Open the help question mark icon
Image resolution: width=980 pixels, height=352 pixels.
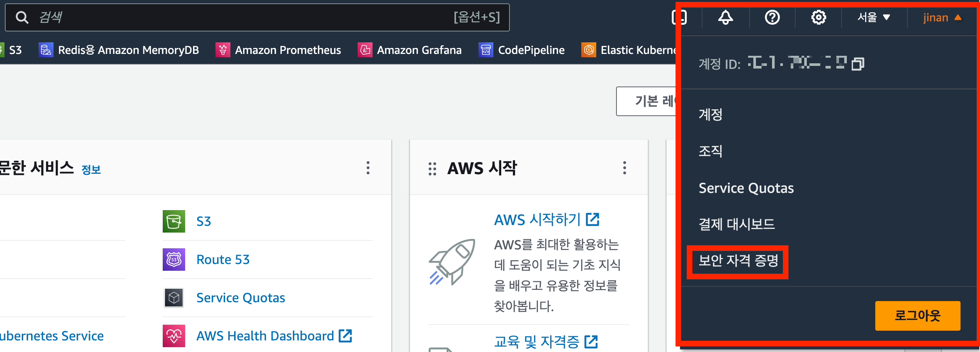click(772, 17)
